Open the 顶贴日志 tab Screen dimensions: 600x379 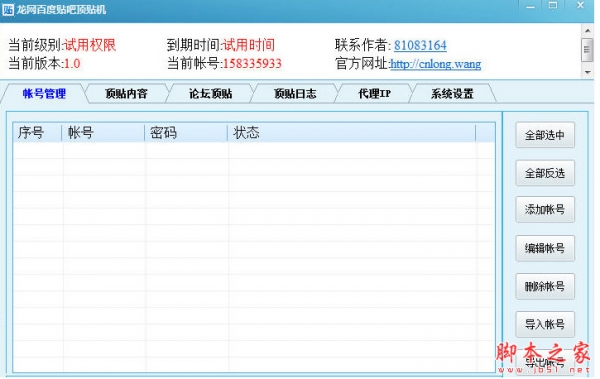tap(295, 93)
